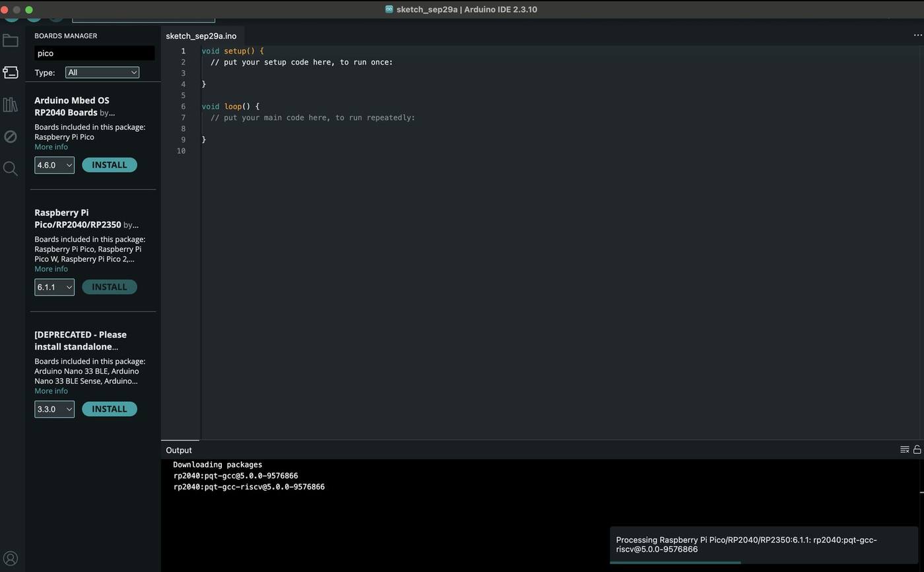Click the void setup() code line
924x572 pixels.
[x=232, y=51]
